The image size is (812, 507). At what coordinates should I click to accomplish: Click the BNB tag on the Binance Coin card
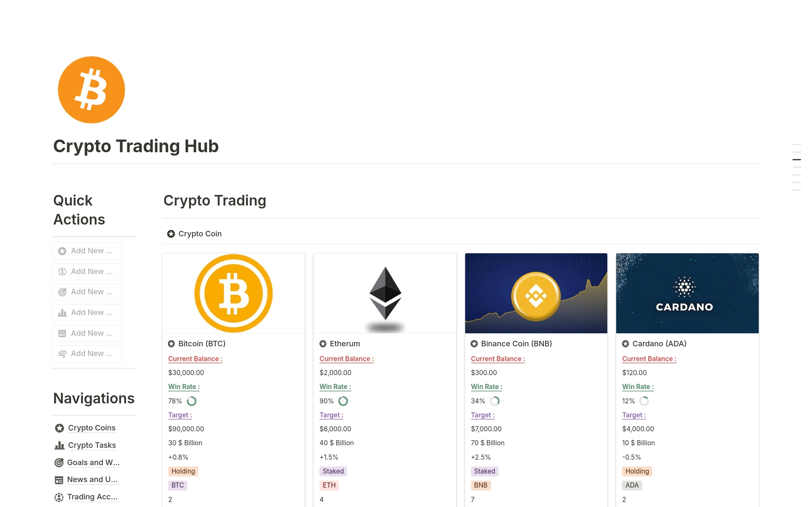pos(481,485)
